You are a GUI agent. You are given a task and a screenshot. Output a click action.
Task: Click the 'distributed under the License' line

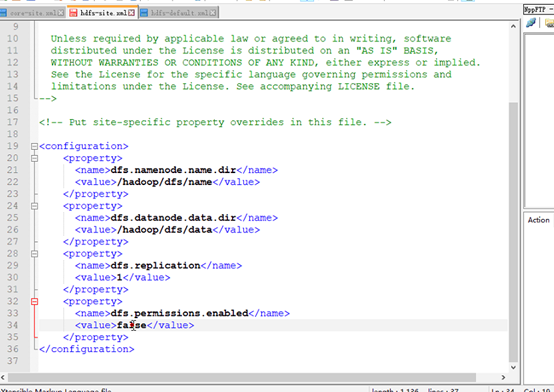(244, 51)
